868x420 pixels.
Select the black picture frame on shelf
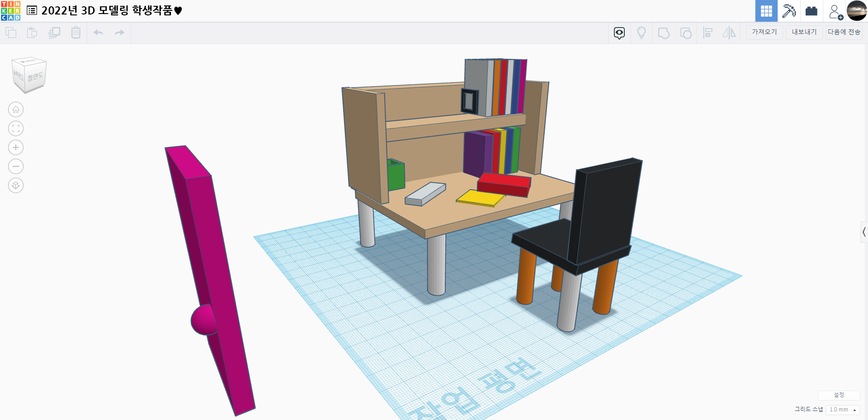(469, 101)
